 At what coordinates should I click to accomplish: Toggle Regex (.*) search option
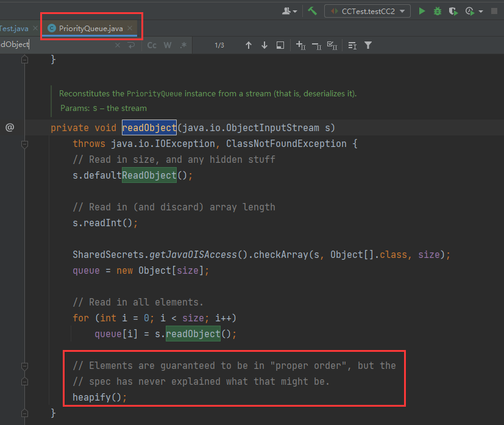(183, 45)
